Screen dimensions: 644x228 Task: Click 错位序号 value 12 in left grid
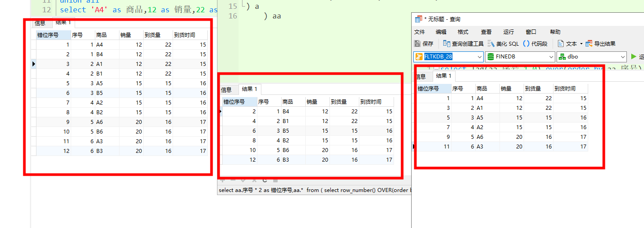coord(54,151)
